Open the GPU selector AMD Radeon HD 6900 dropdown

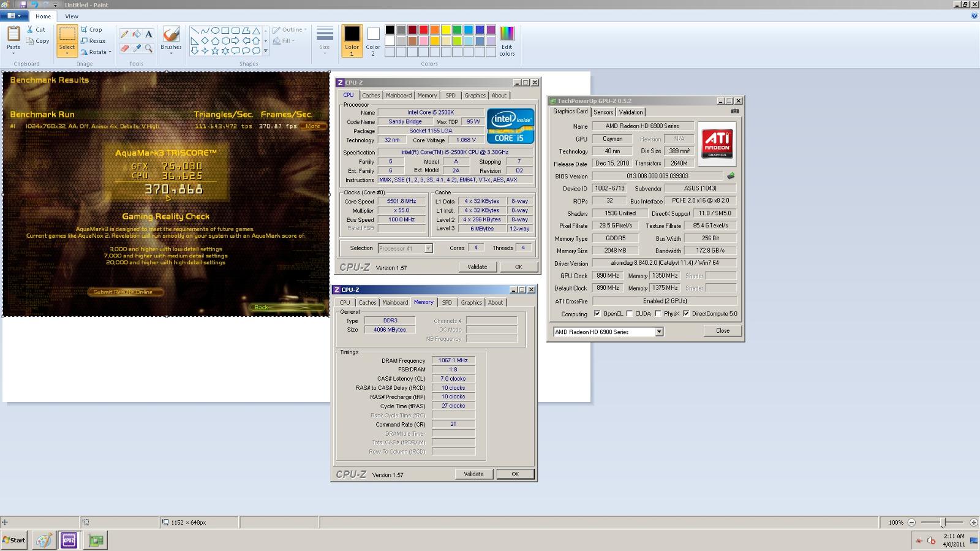pyautogui.click(x=659, y=332)
